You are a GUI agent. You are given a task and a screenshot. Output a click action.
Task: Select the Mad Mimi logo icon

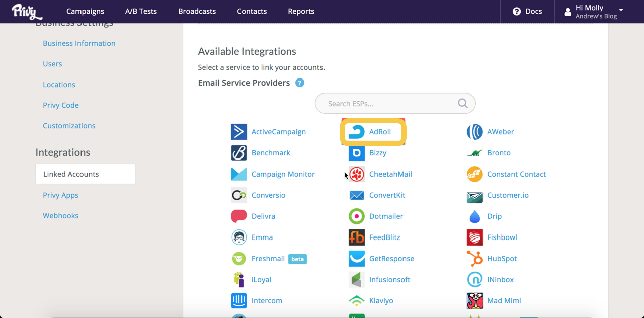474,301
